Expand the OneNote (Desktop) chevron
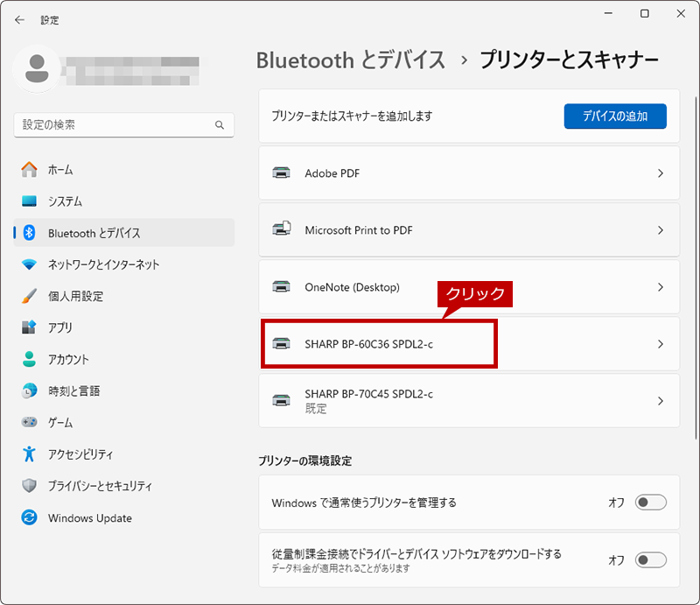Viewport: 700px width, 605px height. pyautogui.click(x=661, y=287)
